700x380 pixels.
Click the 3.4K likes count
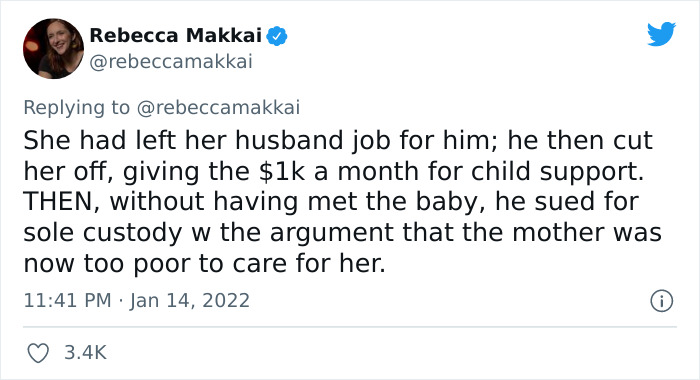coord(85,353)
